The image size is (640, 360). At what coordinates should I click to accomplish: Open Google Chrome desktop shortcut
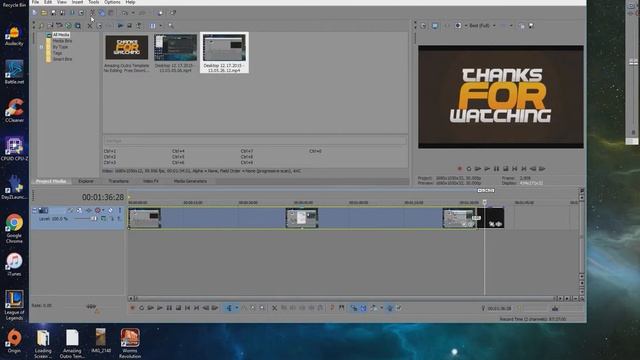(x=14, y=228)
